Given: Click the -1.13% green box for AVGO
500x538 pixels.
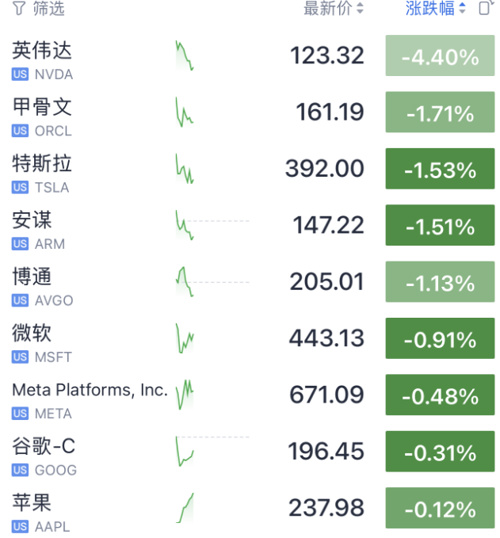Looking at the screenshot, I should [x=440, y=282].
